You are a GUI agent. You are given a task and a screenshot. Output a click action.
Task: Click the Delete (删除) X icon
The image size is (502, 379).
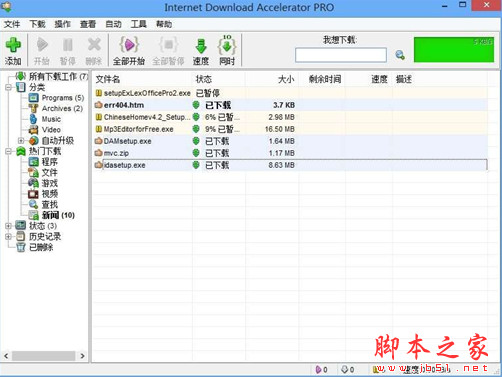94,45
